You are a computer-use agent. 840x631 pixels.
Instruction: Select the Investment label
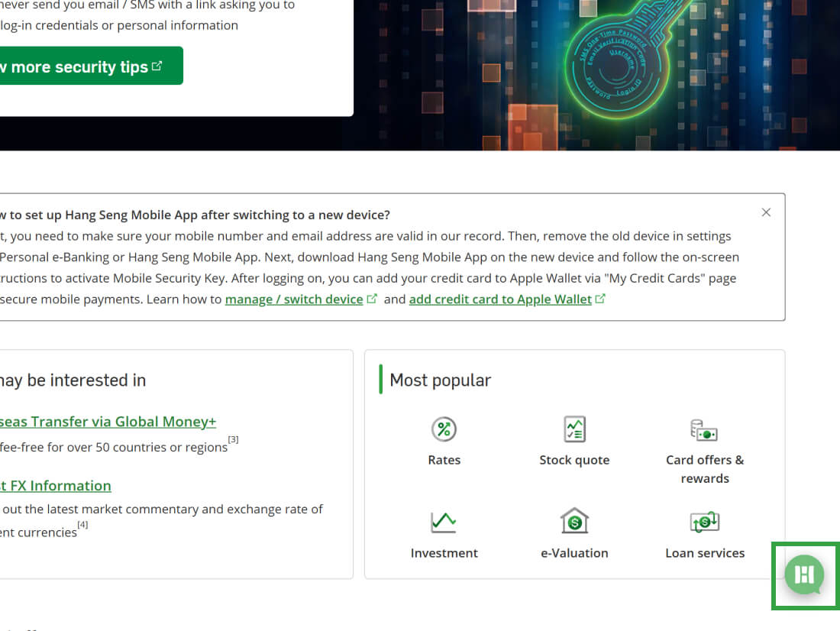(x=444, y=553)
